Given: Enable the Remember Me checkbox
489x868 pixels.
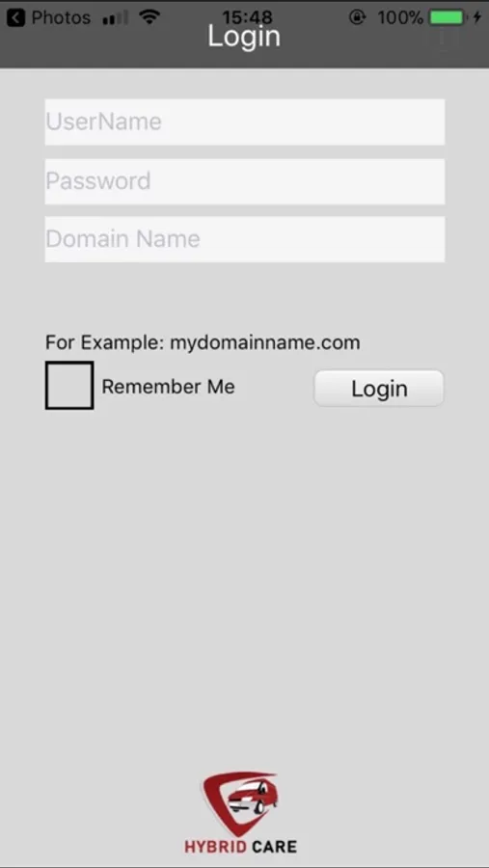Looking at the screenshot, I should point(69,385).
